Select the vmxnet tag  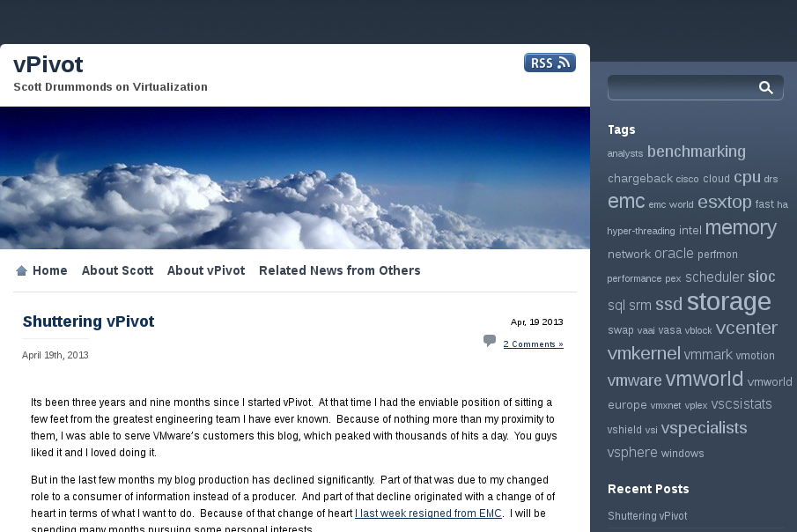point(666,406)
